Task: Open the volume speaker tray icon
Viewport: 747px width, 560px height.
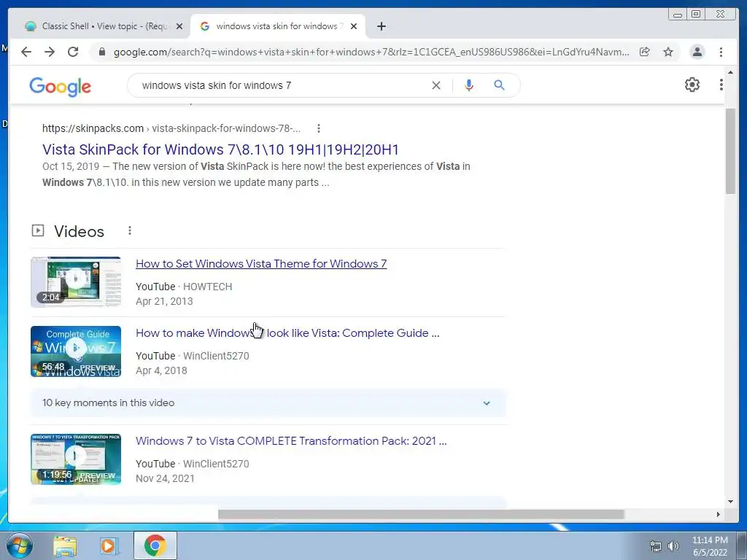Action: point(673,546)
